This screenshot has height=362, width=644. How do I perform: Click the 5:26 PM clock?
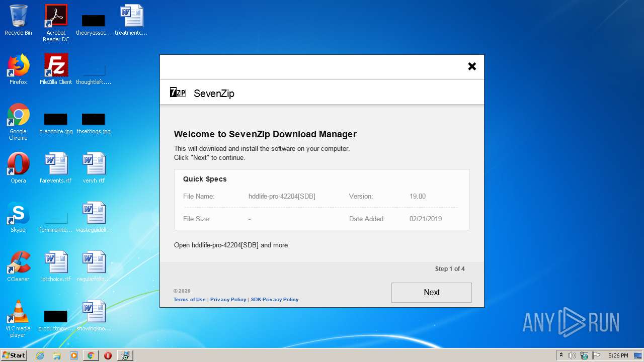[x=618, y=355]
